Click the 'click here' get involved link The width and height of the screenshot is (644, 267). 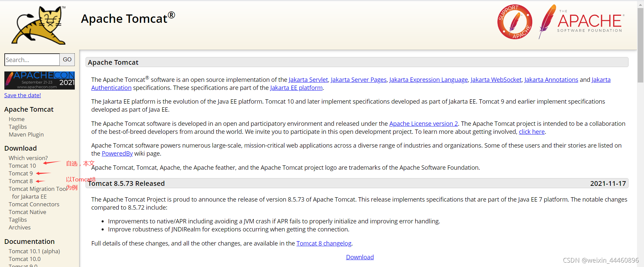(532, 131)
